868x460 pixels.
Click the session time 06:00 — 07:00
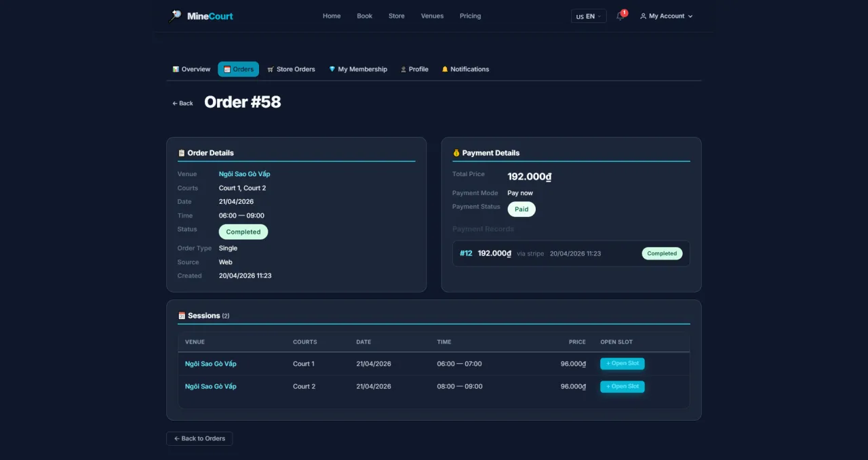click(x=459, y=364)
